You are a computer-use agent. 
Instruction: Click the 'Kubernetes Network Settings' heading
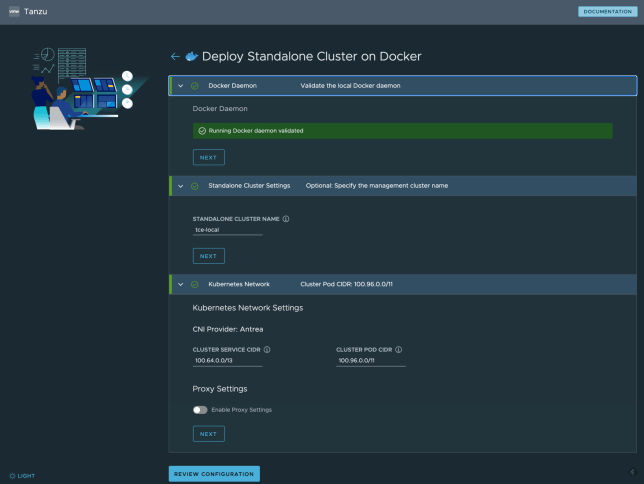pos(248,308)
